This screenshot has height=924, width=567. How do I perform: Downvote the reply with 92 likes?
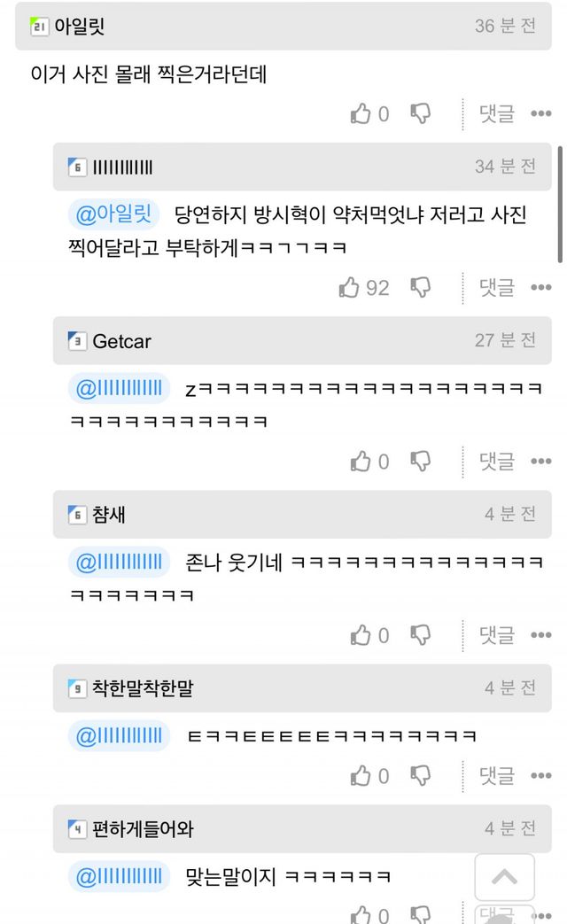[420, 287]
